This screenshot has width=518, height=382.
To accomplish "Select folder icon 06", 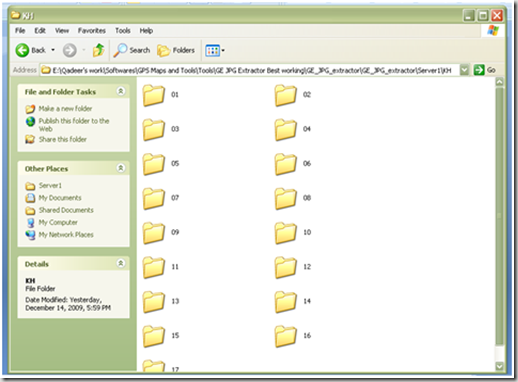I will point(286,164).
